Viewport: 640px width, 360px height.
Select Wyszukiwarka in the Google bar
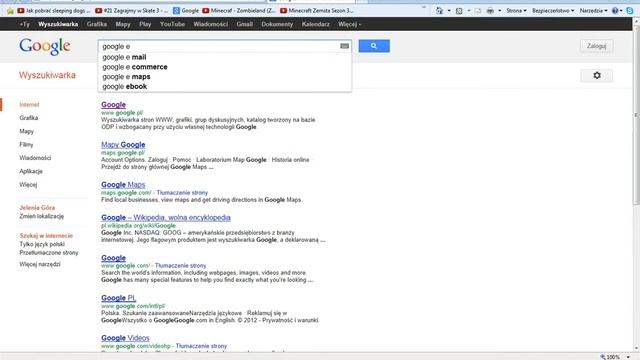pyautogui.click(x=58, y=24)
